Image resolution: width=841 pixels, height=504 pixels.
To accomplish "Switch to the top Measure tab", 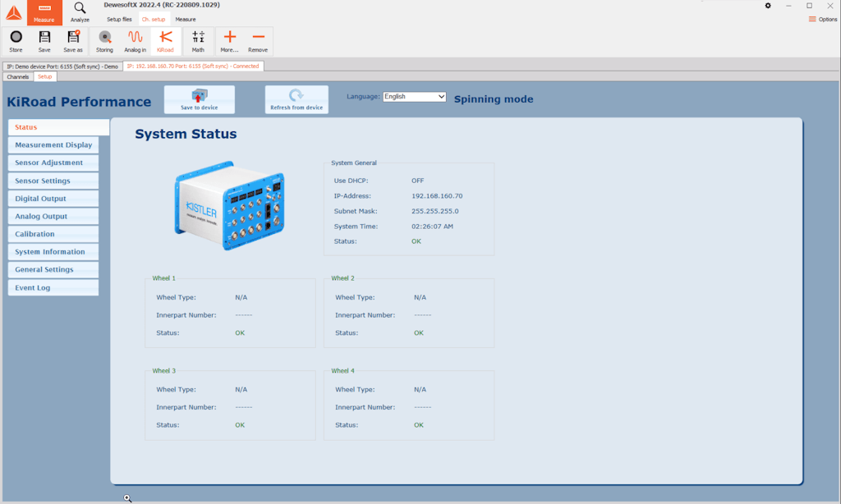I will pyautogui.click(x=186, y=20).
